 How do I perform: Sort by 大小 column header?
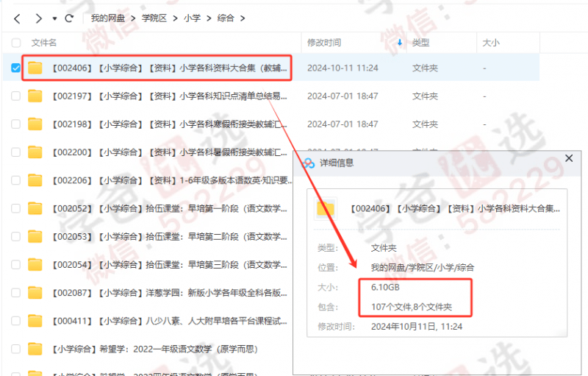click(x=491, y=43)
